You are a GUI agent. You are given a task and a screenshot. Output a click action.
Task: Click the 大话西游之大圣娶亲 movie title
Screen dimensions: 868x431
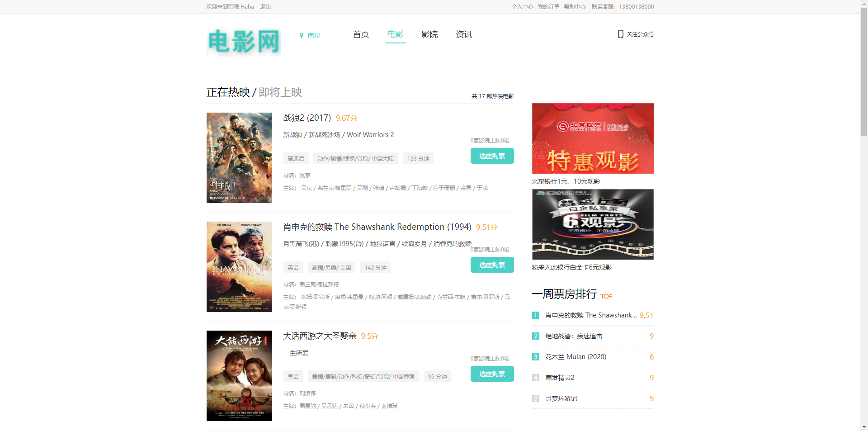pyautogui.click(x=320, y=336)
